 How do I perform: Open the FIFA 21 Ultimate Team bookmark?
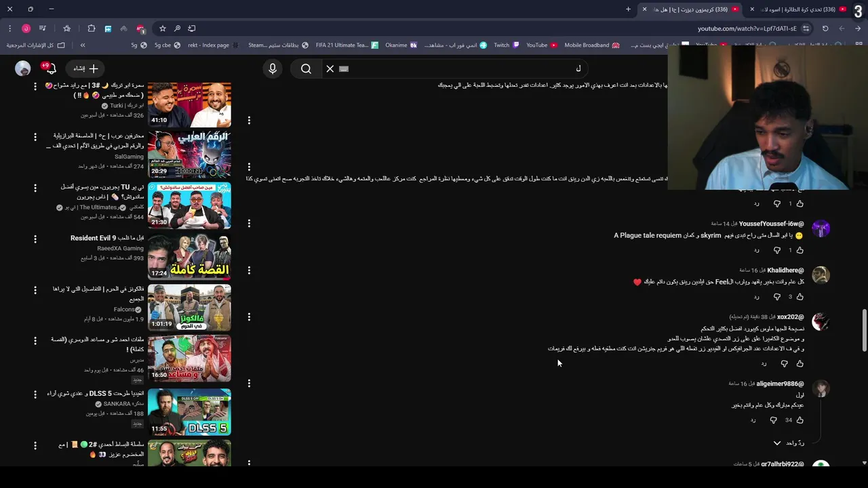347,45
